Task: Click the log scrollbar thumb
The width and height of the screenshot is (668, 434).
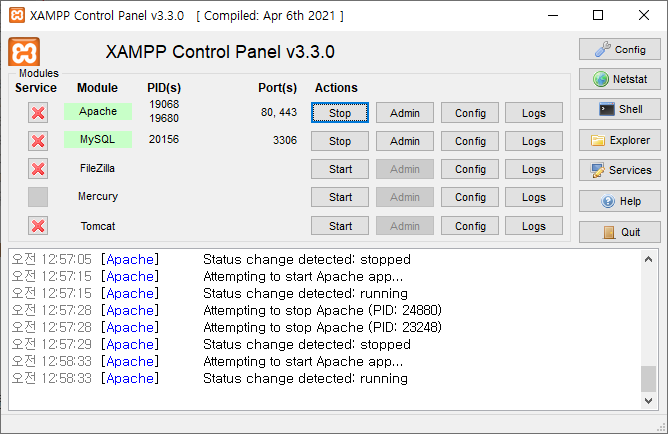Action: [648, 379]
